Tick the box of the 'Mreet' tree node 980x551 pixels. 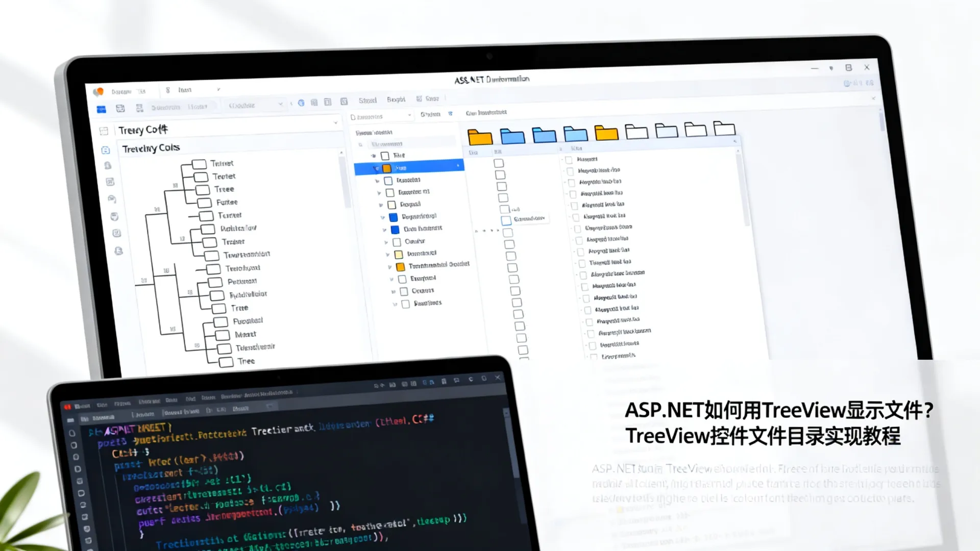click(223, 335)
